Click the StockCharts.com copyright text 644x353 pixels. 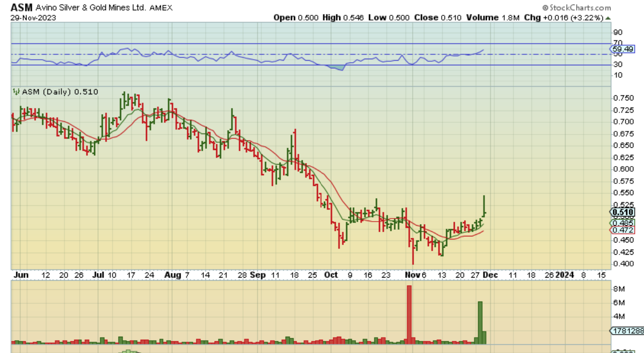click(x=576, y=8)
